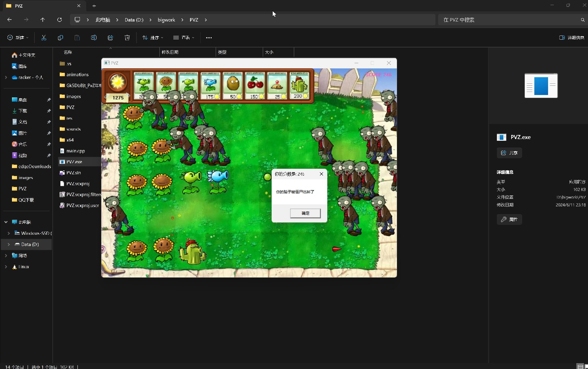Click the Rename icon in Explorer toolbar

point(94,38)
